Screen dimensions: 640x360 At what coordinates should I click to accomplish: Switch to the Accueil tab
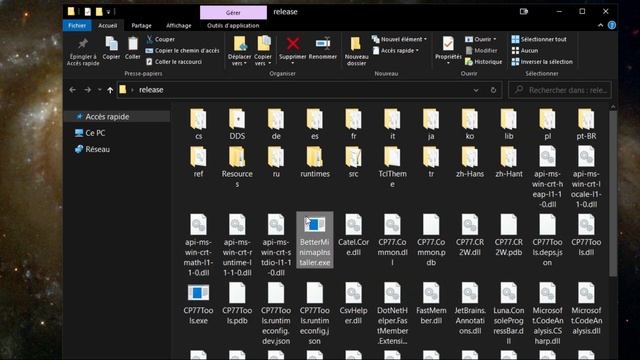[108, 25]
